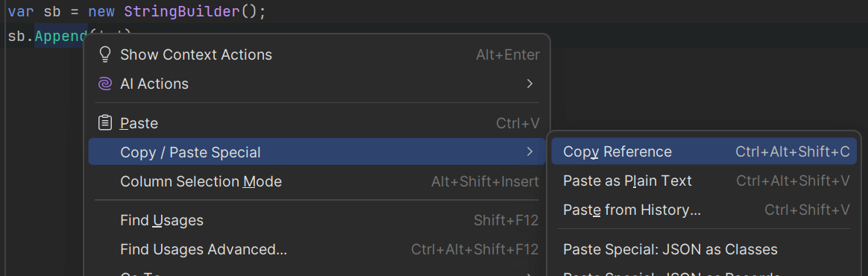Viewport: 868px width, 276px height.
Task: Select Paste Special: JSON as Classes
Action: tap(704, 249)
